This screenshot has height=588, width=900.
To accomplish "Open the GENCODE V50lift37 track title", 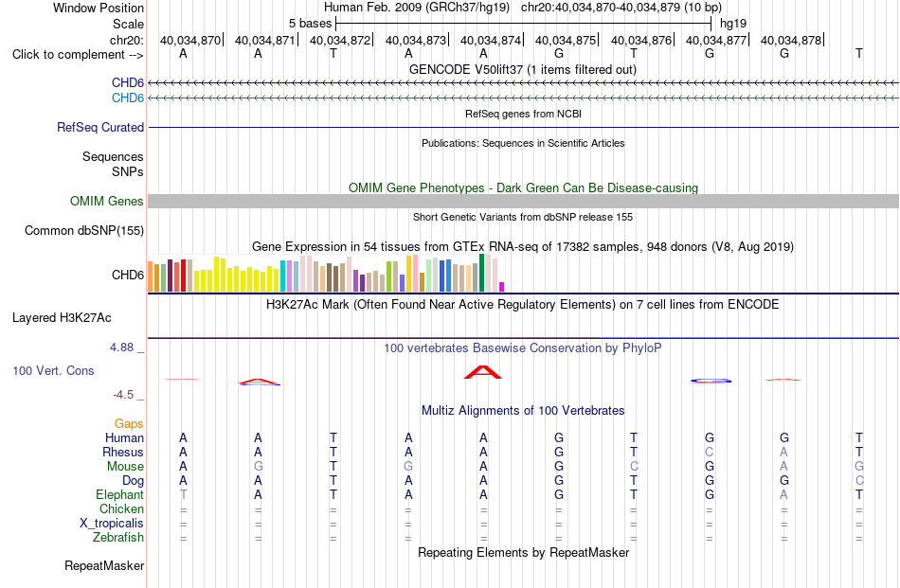I will tap(522, 69).
